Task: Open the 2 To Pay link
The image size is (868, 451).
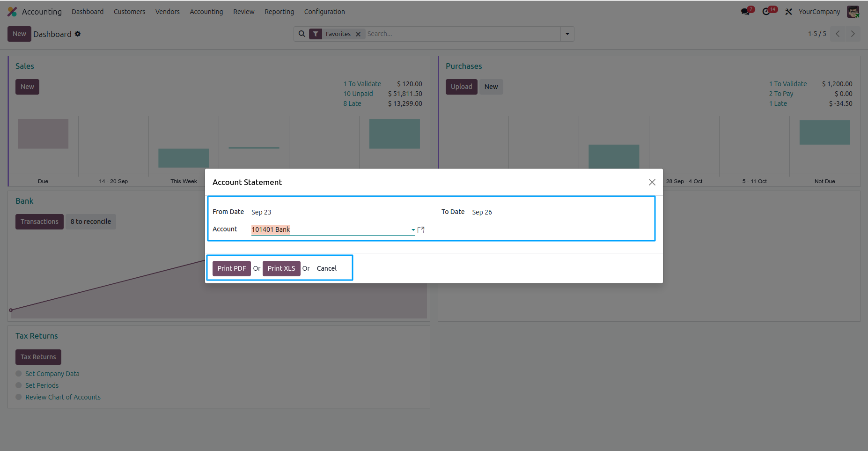Action: click(x=781, y=94)
